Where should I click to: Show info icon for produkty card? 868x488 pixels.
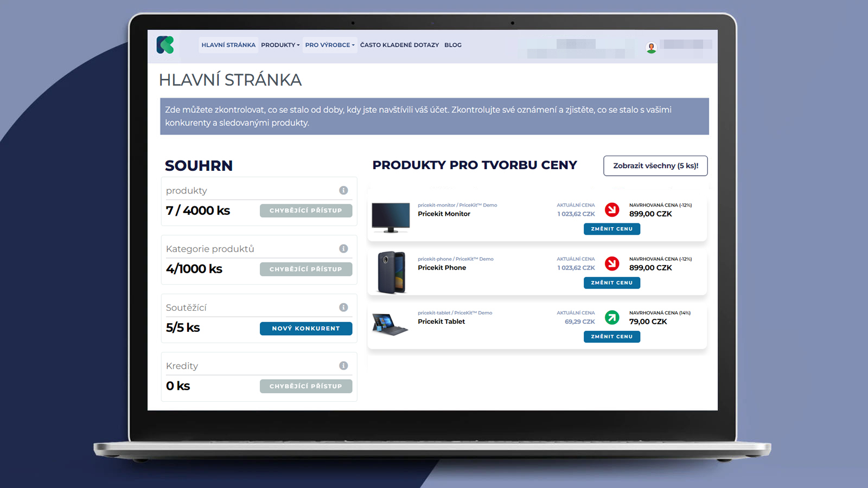point(343,190)
